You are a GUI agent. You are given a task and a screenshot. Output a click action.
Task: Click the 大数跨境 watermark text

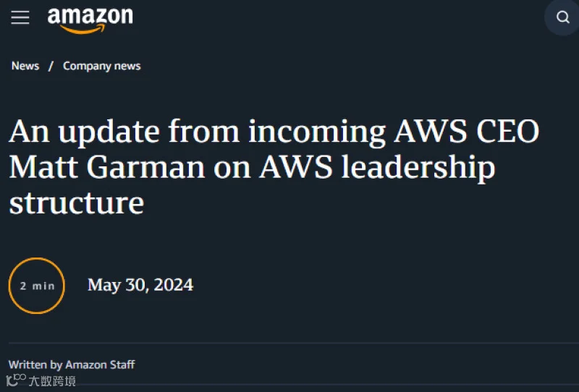(52, 381)
